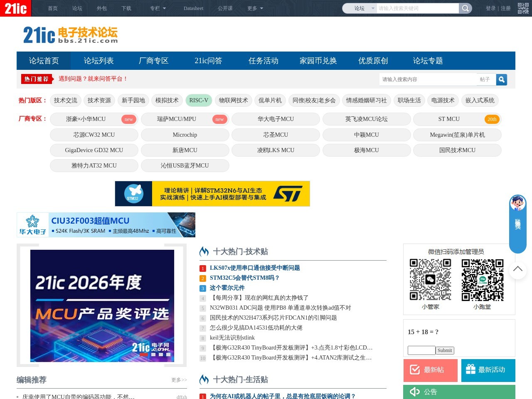Open the STM32N6 AI banner ad

(212, 194)
